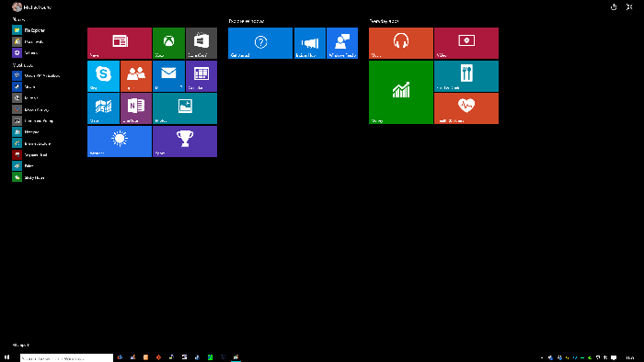The image size is (644, 362).
Task: Open the Get Started question mark tile
Action: [260, 43]
